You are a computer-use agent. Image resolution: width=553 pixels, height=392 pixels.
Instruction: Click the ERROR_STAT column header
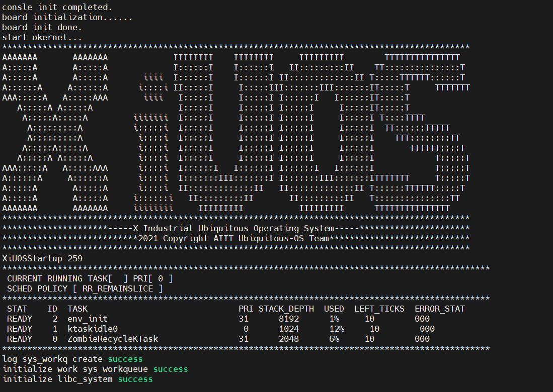(x=440, y=309)
